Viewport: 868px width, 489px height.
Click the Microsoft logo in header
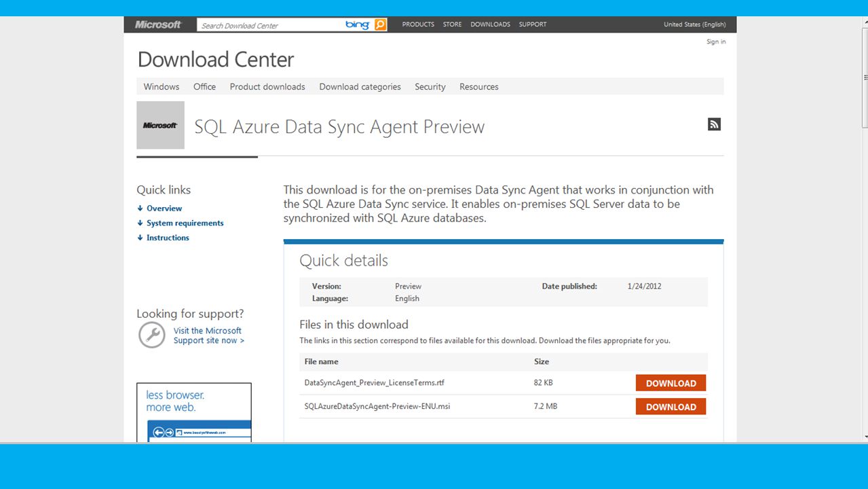pos(158,24)
